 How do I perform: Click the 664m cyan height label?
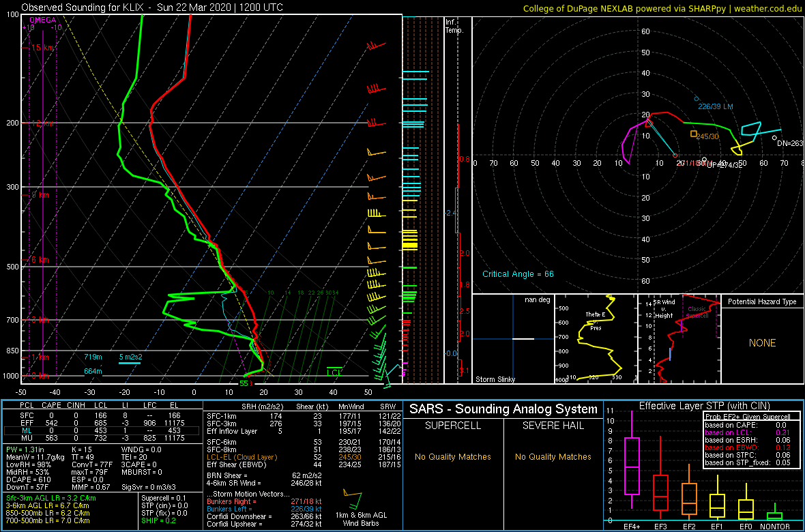click(93, 371)
